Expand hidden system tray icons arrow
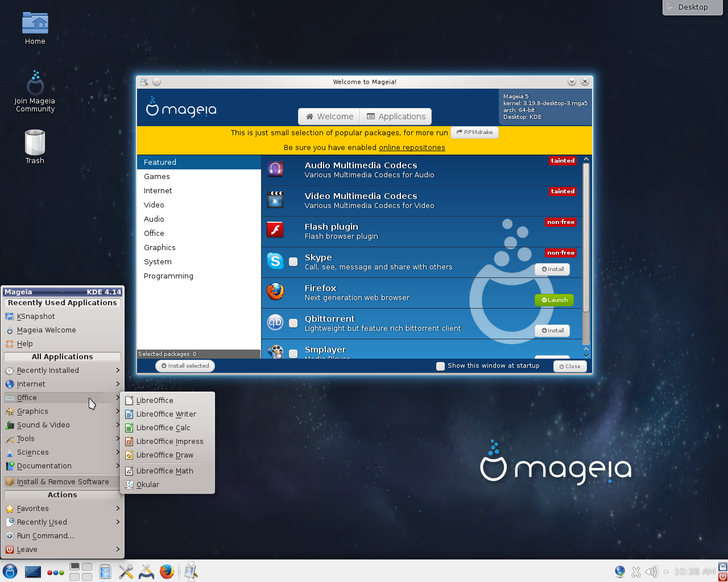728x582 pixels. tap(666, 572)
